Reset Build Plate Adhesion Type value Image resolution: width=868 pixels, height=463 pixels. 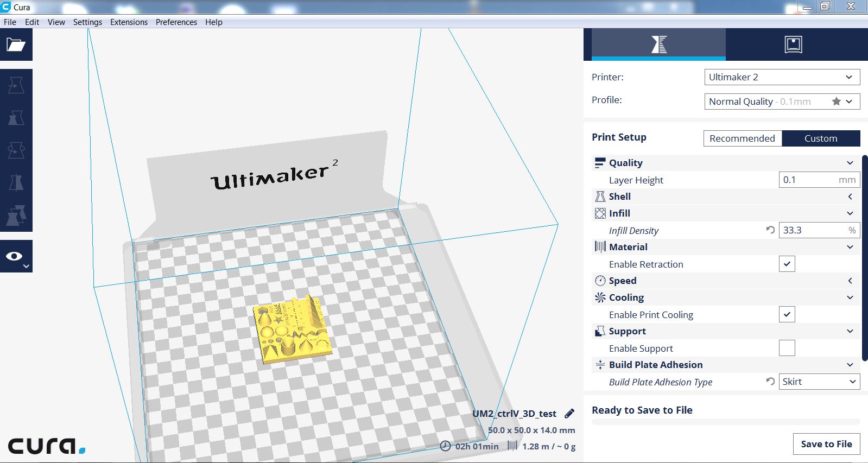click(x=770, y=382)
